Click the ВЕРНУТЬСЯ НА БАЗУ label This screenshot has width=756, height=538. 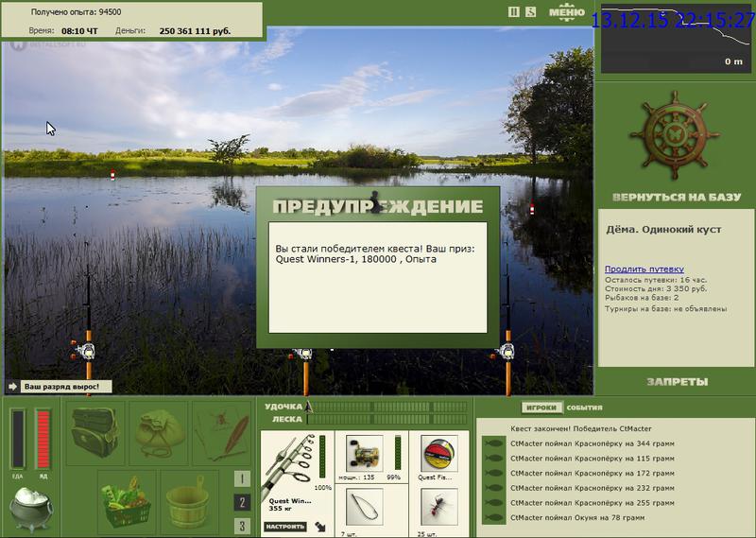[676, 197]
